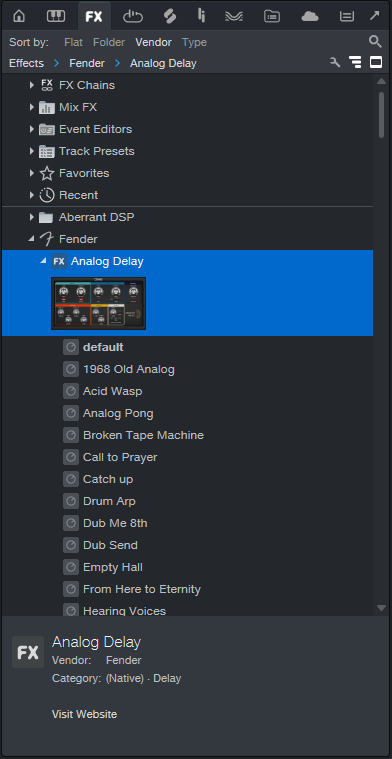Select the Analog Delay plugin thumbnail

(98, 304)
